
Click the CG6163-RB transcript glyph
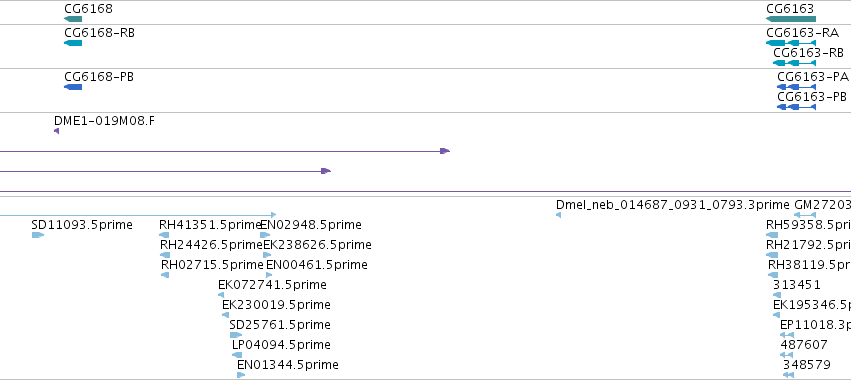point(794,63)
